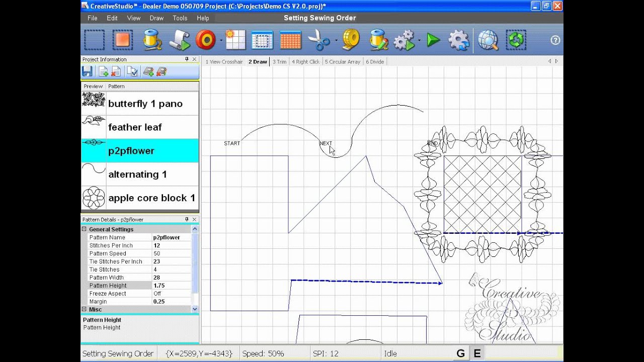The width and height of the screenshot is (644, 362).
Task: Switch to the 5 Circular Array tab
Action: click(342, 62)
